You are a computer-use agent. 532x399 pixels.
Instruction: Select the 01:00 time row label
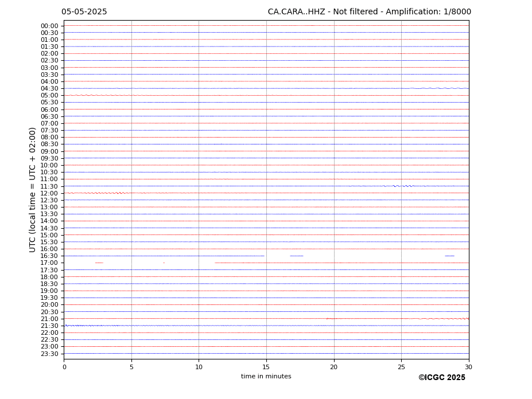[x=49, y=40]
